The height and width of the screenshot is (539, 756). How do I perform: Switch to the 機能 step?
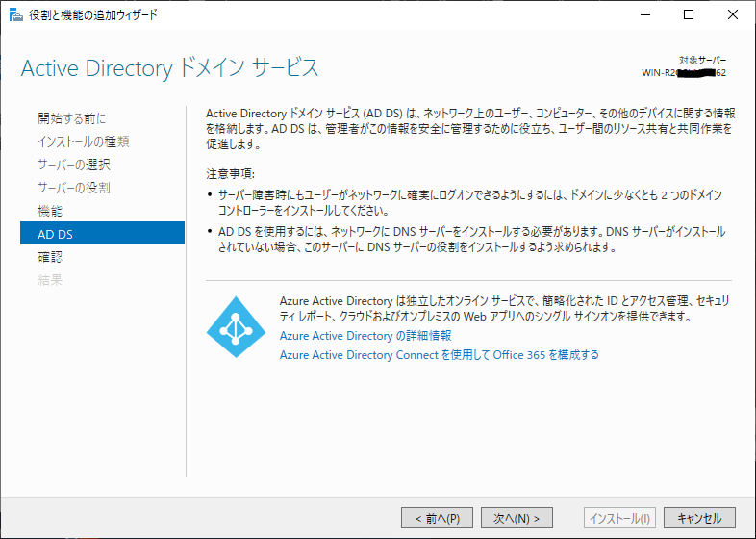pos(50,211)
